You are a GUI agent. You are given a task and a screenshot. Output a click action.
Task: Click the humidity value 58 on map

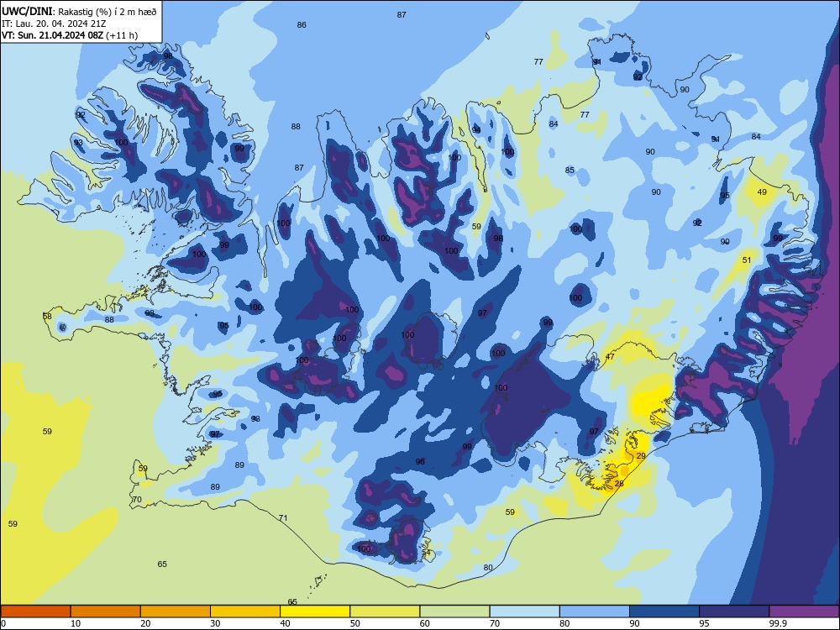click(47, 317)
